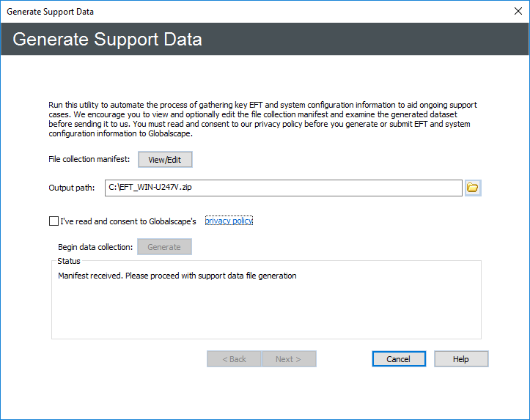Click into the Output path text field

pos(283,188)
